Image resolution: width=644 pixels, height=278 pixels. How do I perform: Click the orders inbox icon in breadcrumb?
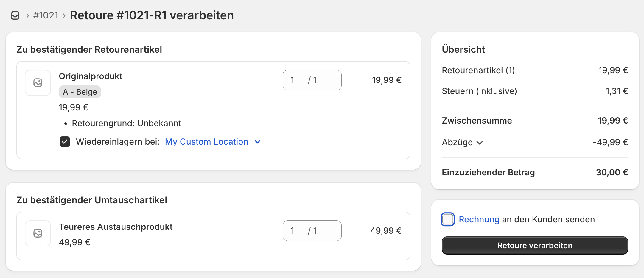(15, 15)
